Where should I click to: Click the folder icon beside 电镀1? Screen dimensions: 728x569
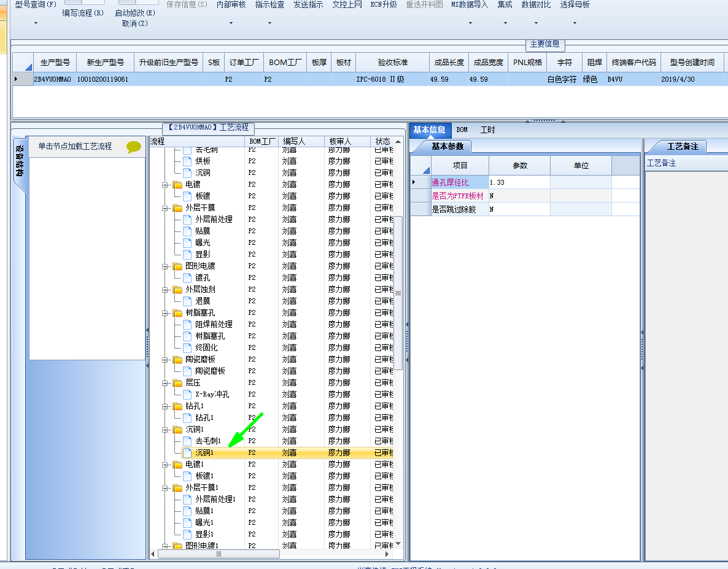[177, 465]
